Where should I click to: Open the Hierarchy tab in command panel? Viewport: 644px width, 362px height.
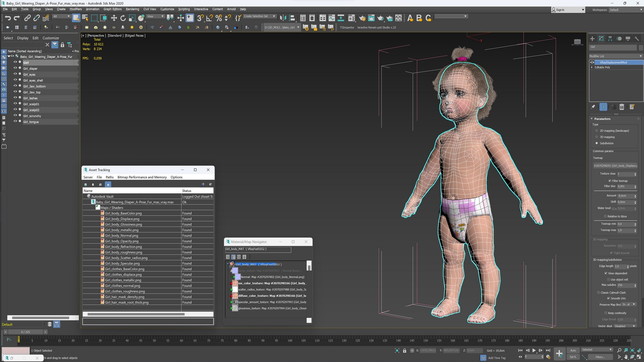pos(610,39)
